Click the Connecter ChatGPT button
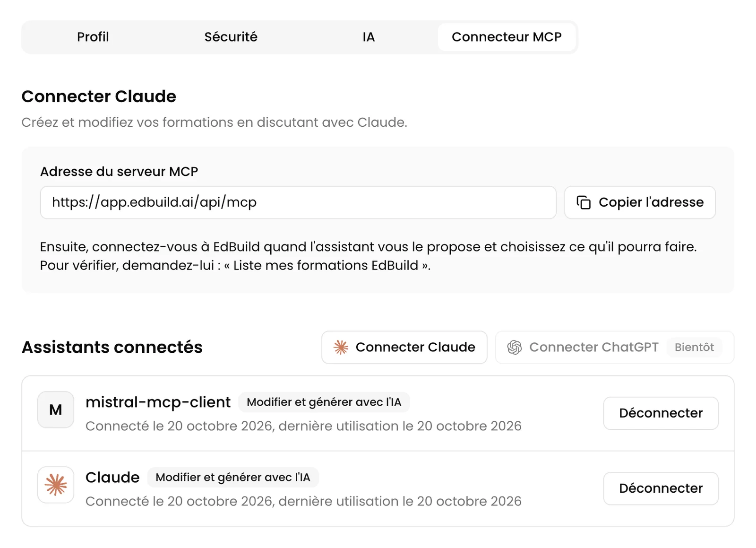Screen dimensions: 756x548 pos(614,348)
